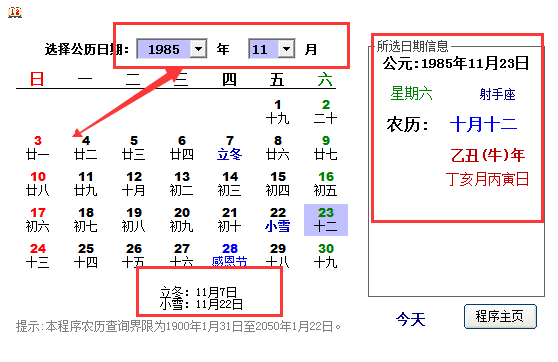Click the 选择公历日期 label
Viewport: 558px width, 362px height.
[x=86, y=49]
